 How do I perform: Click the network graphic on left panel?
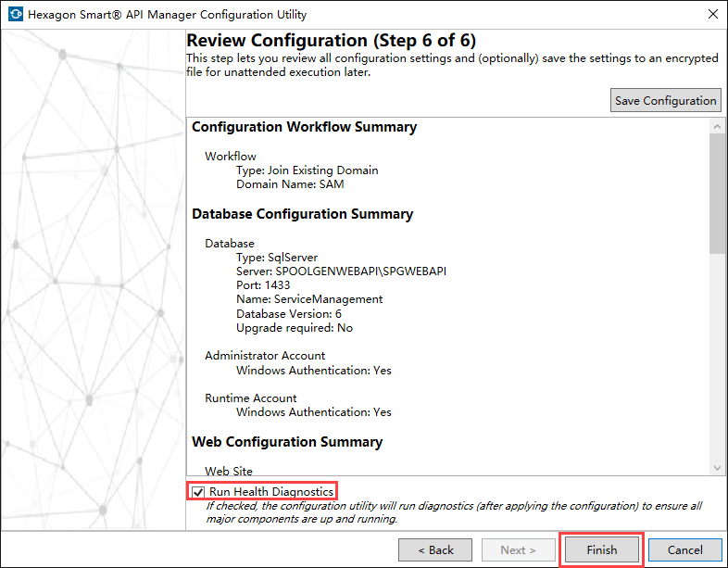[x=91, y=278]
